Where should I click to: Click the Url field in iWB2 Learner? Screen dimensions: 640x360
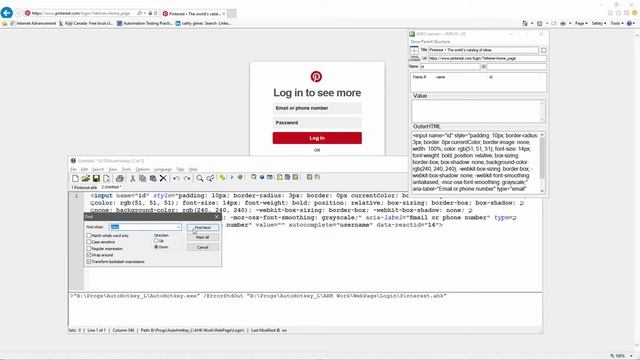click(x=487, y=58)
